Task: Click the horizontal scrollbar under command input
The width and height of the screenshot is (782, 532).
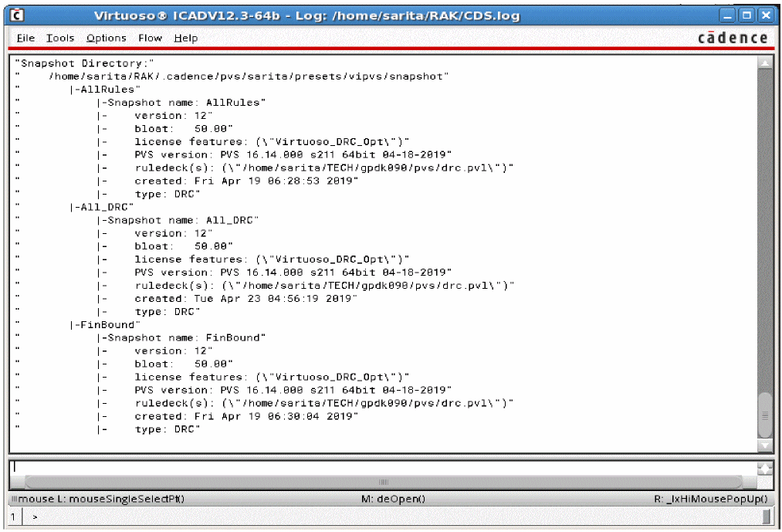Action: [383, 482]
